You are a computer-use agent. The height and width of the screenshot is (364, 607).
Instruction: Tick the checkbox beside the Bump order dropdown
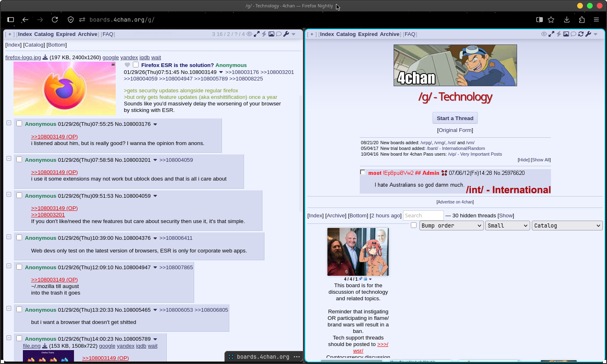(x=414, y=225)
